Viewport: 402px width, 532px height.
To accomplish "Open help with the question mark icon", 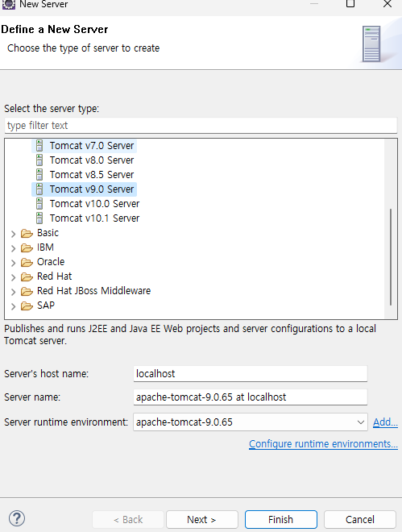I will pyautogui.click(x=17, y=518).
